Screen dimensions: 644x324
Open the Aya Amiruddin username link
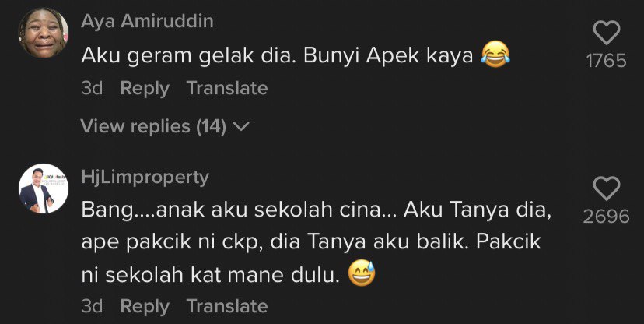pyautogui.click(x=148, y=21)
